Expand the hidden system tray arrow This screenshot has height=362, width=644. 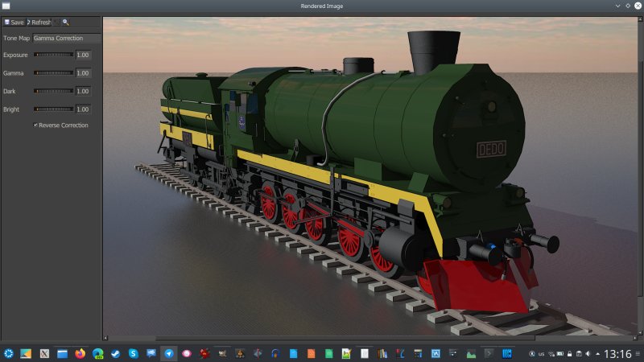pos(597,354)
